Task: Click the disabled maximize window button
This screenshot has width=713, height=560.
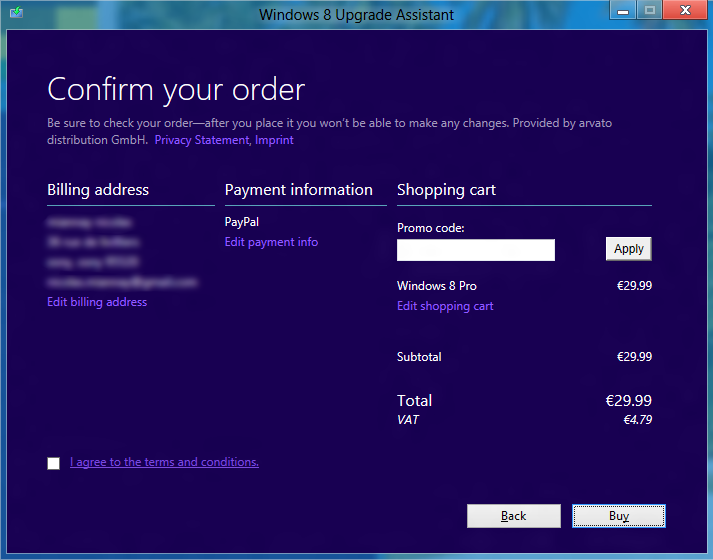Action: click(x=650, y=11)
